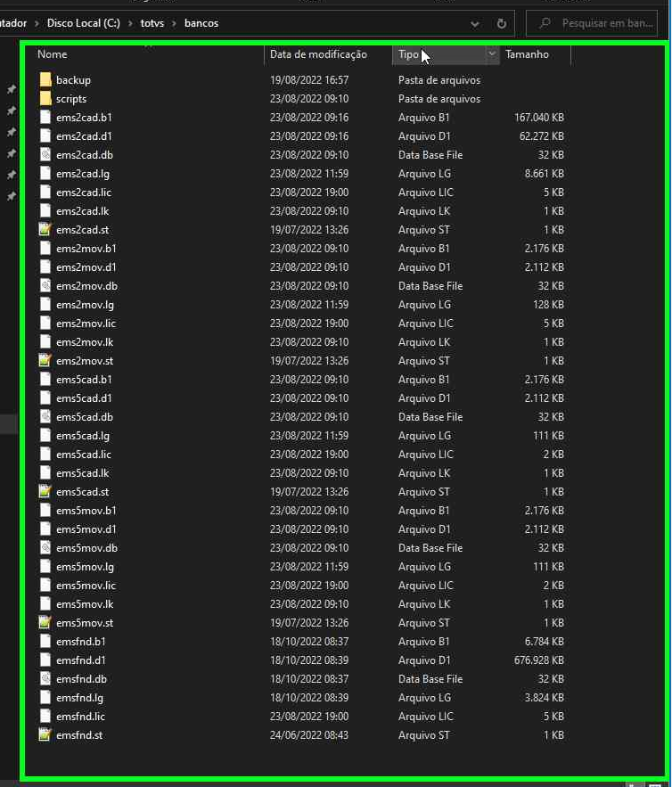Select the file ems2cad.lg
The image size is (672, 787).
pos(83,174)
